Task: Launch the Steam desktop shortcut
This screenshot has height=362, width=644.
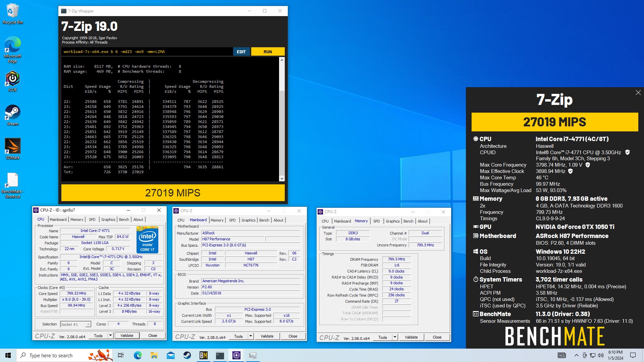Action: click(13, 115)
